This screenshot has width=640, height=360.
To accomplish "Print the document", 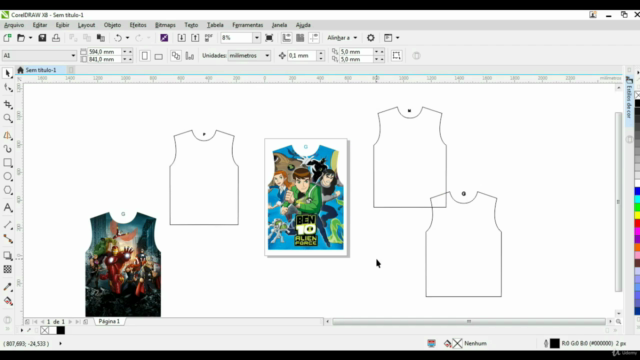I will pos(56,38).
